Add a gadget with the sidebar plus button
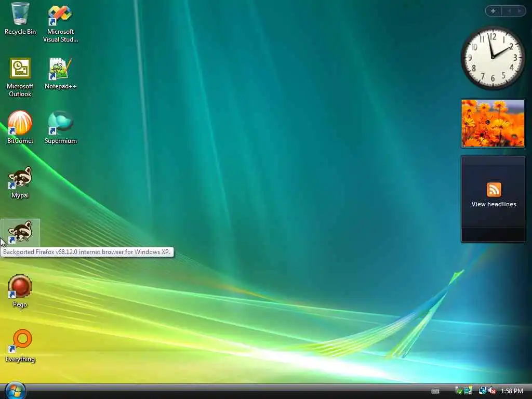 tap(493, 11)
